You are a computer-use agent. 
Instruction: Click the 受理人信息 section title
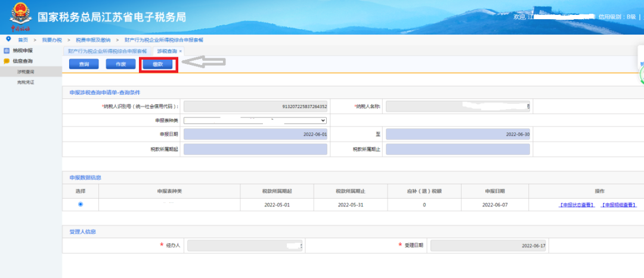pos(82,232)
